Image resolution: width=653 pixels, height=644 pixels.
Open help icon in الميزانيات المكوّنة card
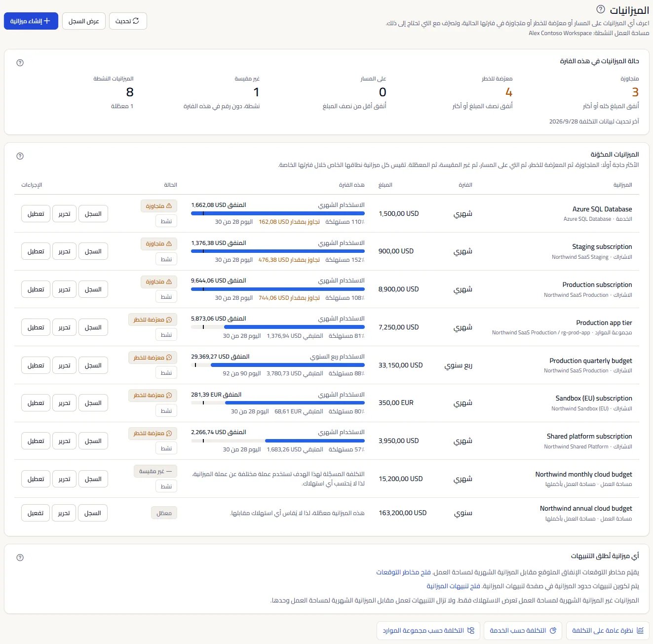click(x=20, y=156)
